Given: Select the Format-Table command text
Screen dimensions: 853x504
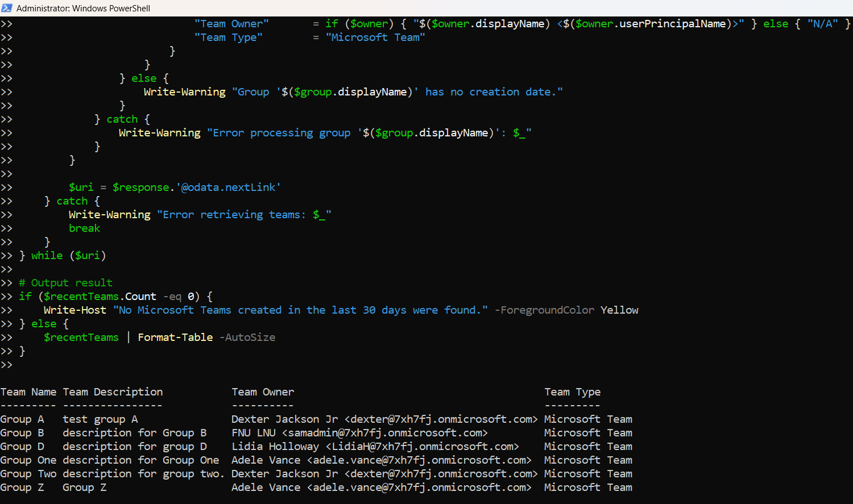Looking at the screenshot, I should click(x=175, y=337).
